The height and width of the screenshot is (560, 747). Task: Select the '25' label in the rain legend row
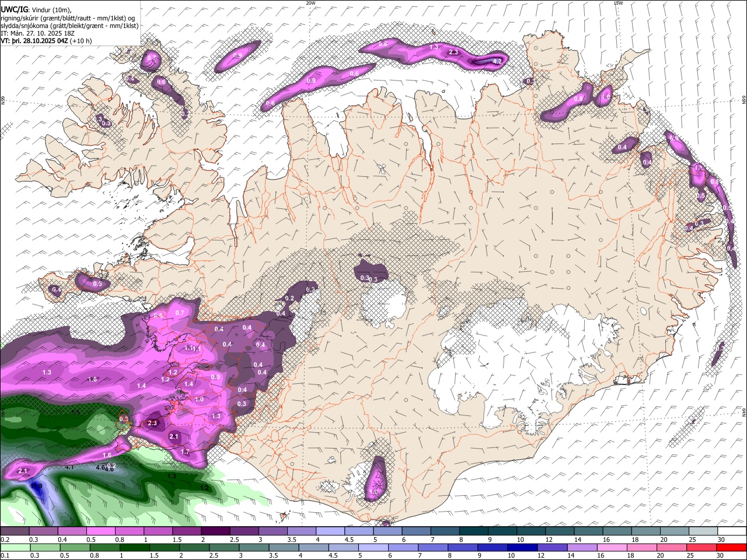point(691,556)
